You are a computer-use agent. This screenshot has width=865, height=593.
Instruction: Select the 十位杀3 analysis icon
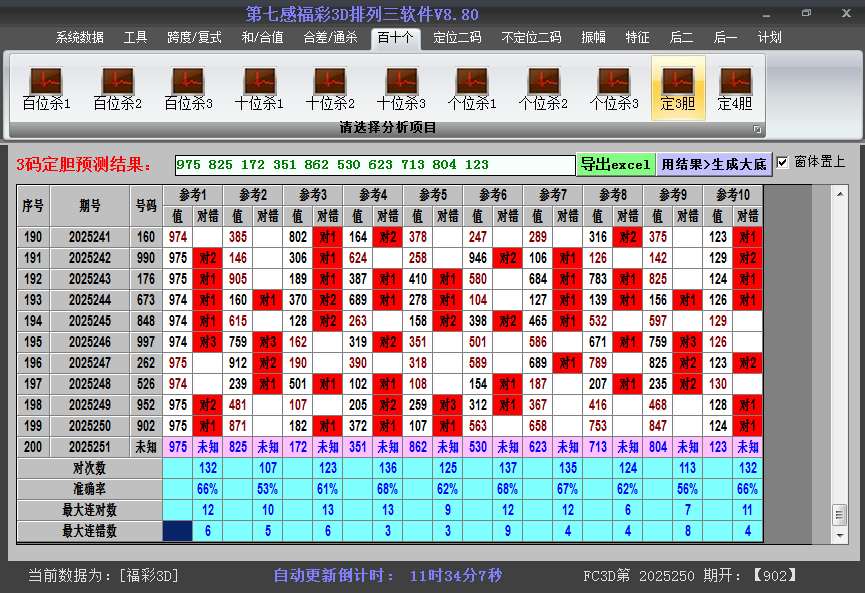click(401, 89)
